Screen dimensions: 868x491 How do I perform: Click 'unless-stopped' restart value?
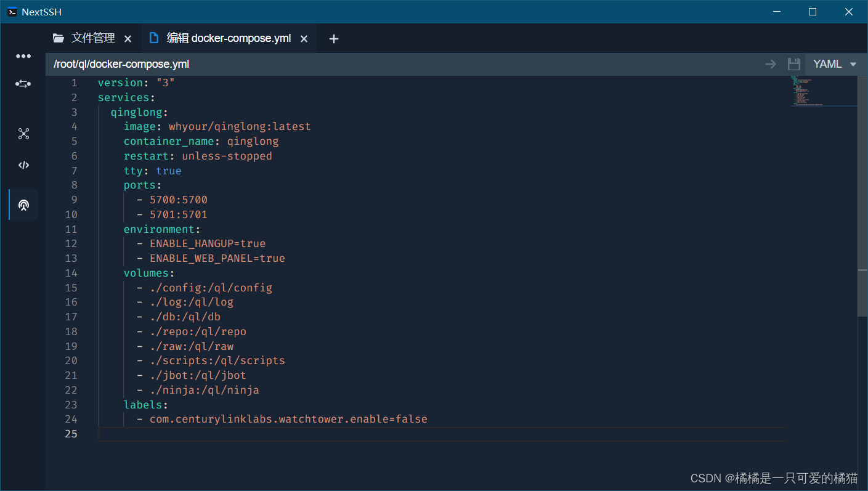tap(227, 156)
